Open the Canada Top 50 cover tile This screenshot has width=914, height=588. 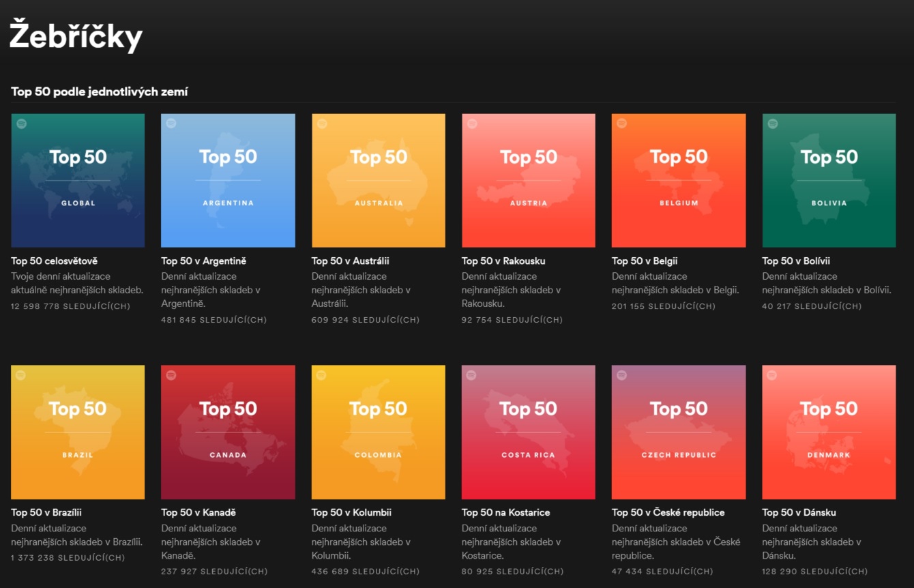click(228, 432)
